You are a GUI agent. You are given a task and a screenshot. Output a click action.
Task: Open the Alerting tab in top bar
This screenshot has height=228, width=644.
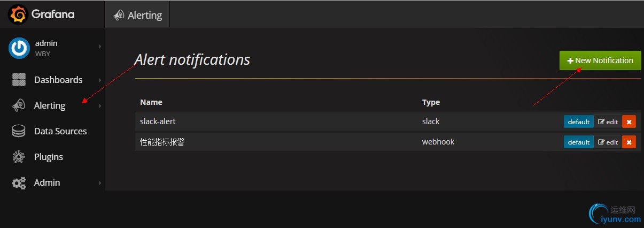pyautogui.click(x=138, y=15)
